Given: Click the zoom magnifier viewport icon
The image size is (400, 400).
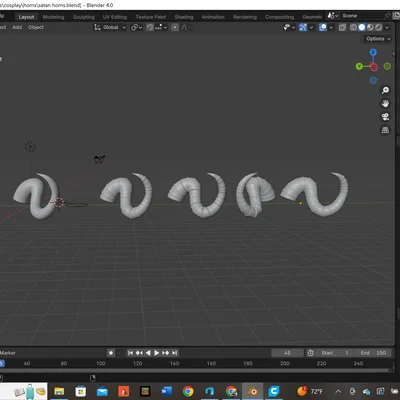Looking at the screenshot, I should 385,90.
